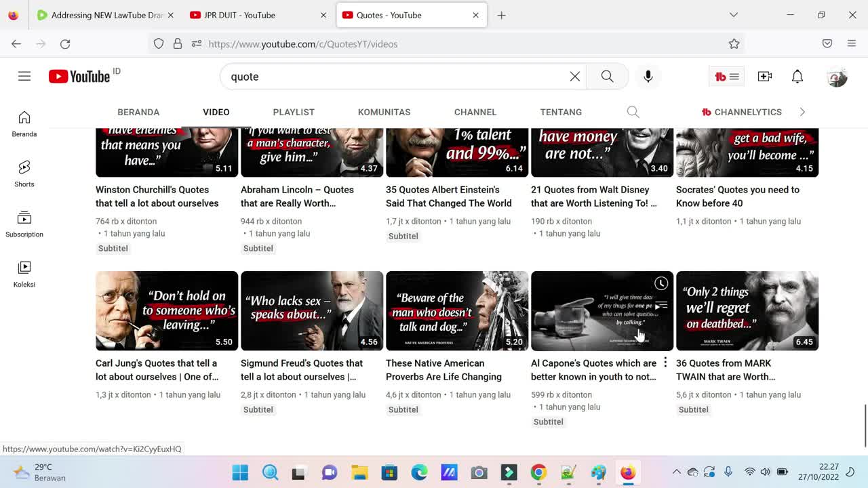Play the Carl Jung video thumbnail
This screenshot has height=488, width=868.
(x=167, y=311)
